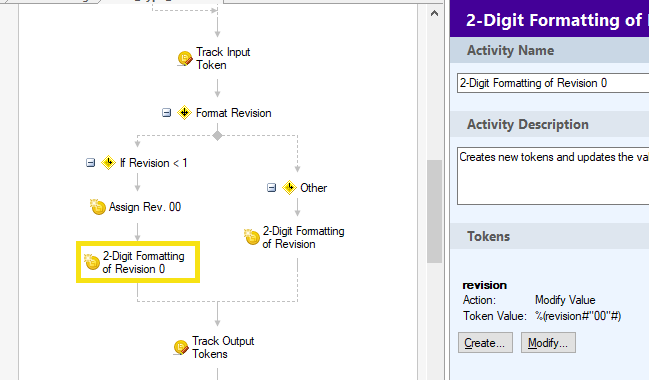This screenshot has height=380, width=649.
Task: Click the Format Revision branch connector diamond
Action: tap(217, 135)
